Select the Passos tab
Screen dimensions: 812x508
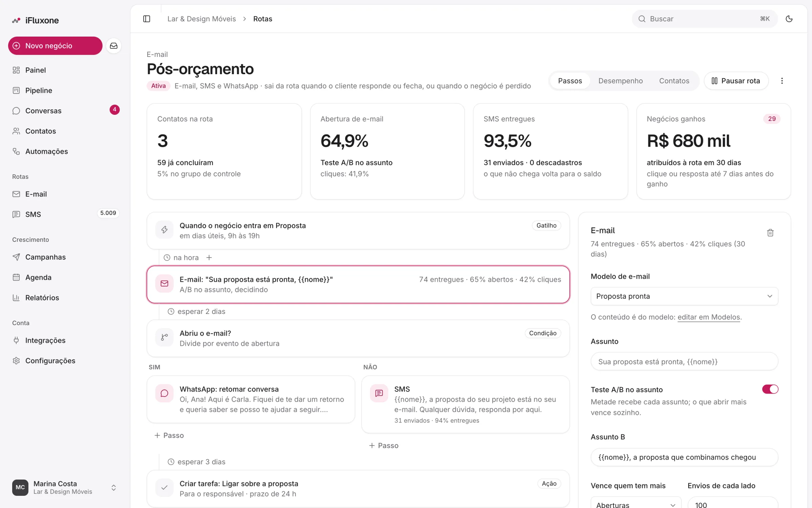570,81
